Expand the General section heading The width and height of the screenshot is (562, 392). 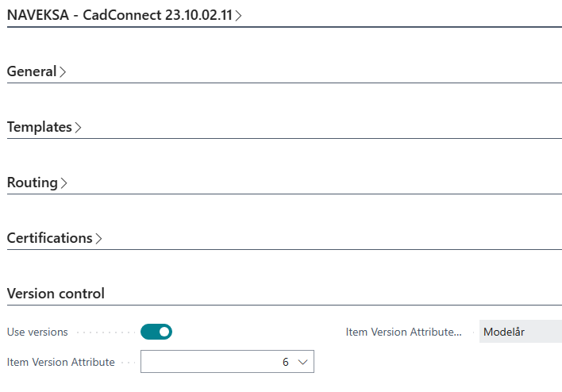[x=32, y=71]
